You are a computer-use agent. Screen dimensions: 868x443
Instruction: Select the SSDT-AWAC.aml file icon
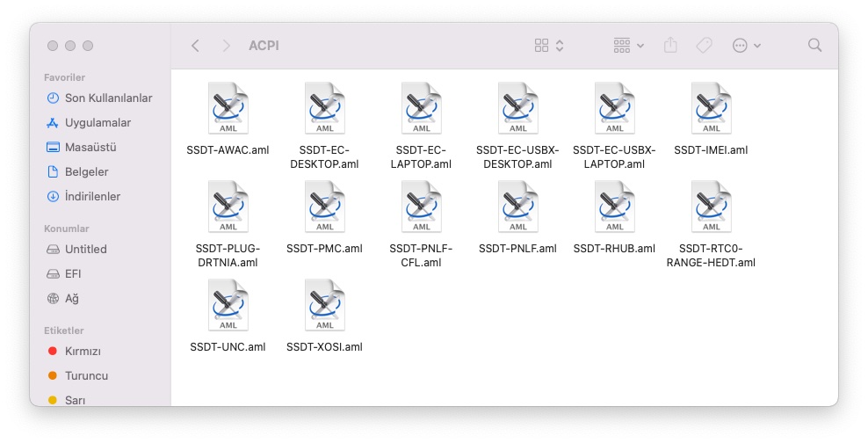coord(228,108)
